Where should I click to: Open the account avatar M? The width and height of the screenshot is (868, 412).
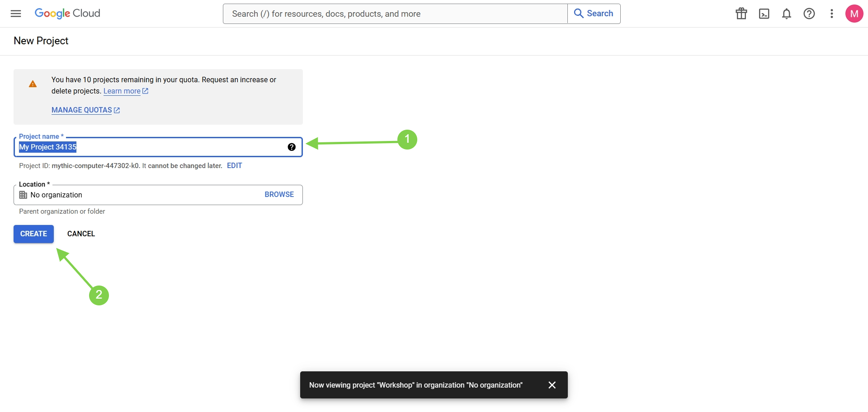point(854,14)
